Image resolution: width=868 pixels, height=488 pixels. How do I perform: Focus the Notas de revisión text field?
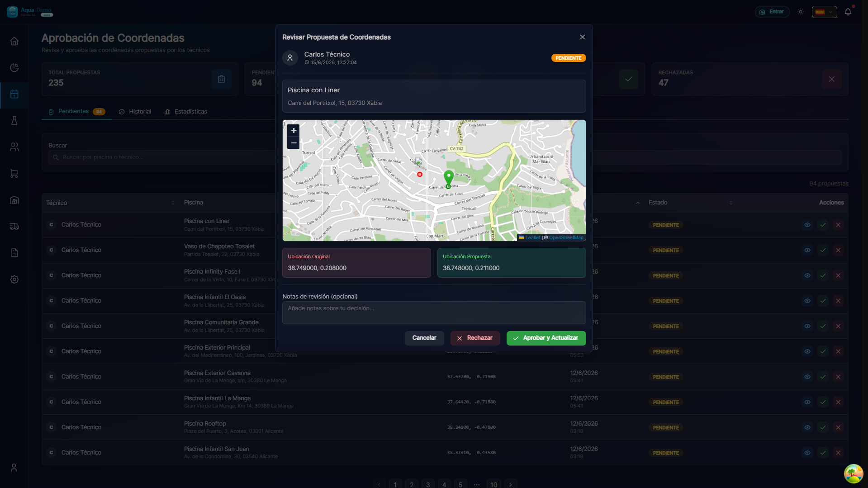(434, 313)
